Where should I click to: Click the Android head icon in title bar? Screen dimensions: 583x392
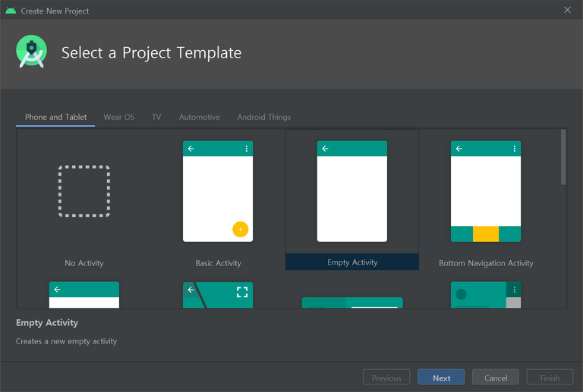pyautogui.click(x=11, y=11)
